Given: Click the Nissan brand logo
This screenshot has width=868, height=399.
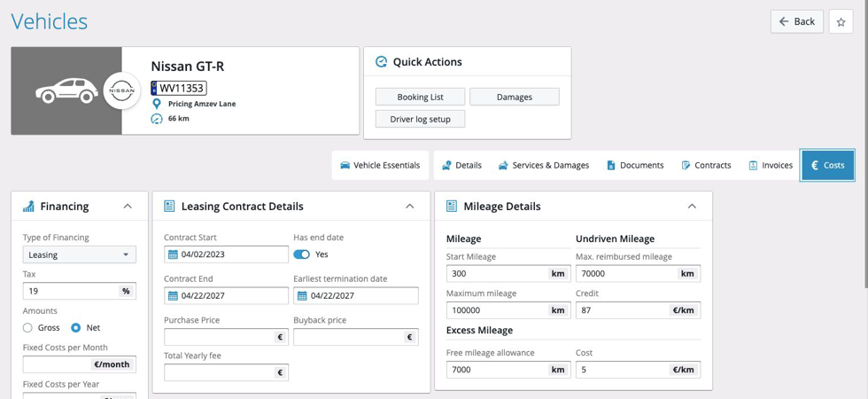Looking at the screenshot, I should pyautogui.click(x=122, y=90).
